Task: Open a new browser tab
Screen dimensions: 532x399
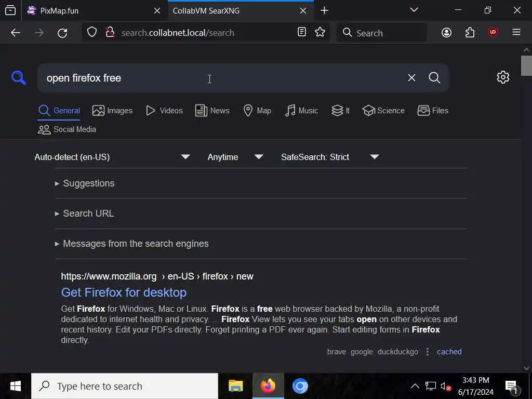Action: pos(324,10)
